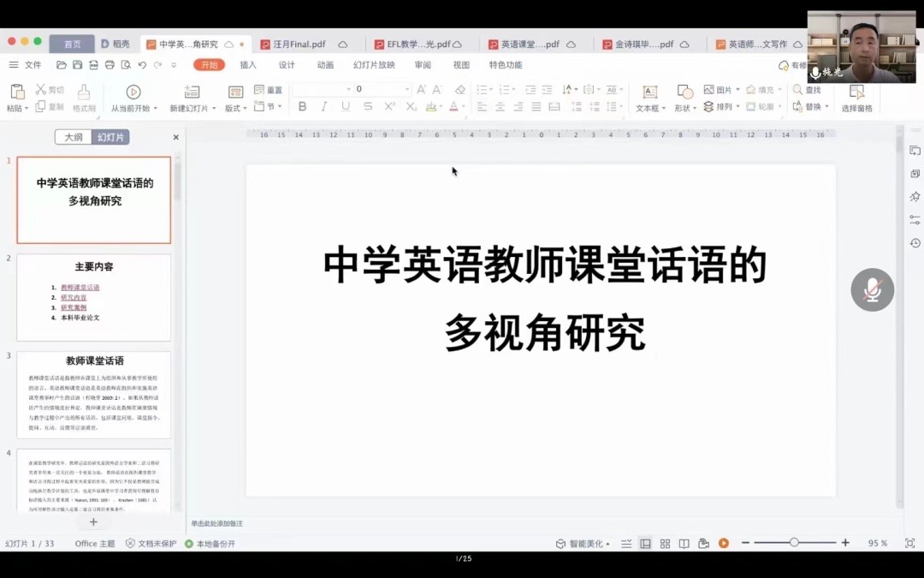Click the Undo arrow in quick access toolbar

pyautogui.click(x=142, y=65)
